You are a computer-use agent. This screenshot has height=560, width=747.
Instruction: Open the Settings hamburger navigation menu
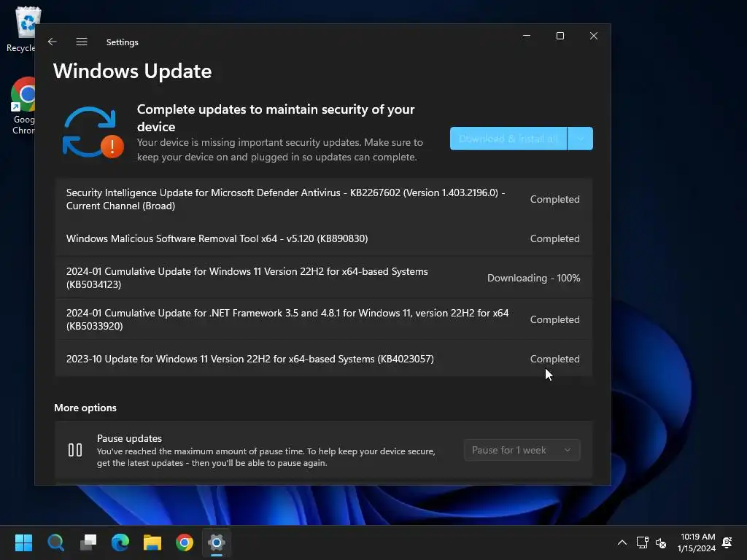[82, 42]
